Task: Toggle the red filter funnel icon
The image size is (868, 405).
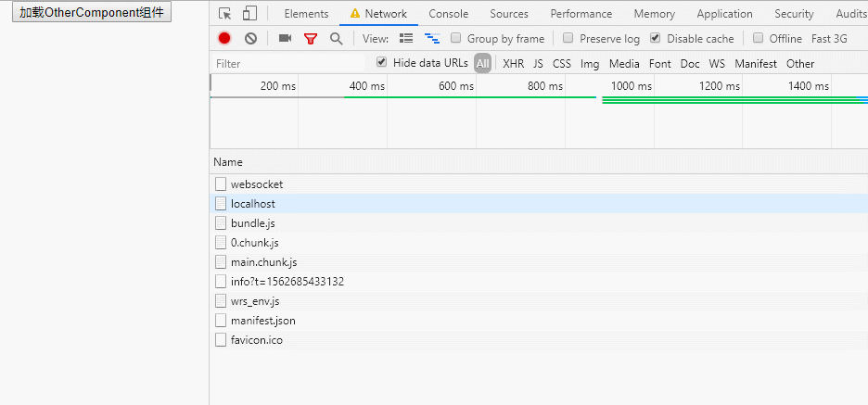Action: (x=311, y=39)
